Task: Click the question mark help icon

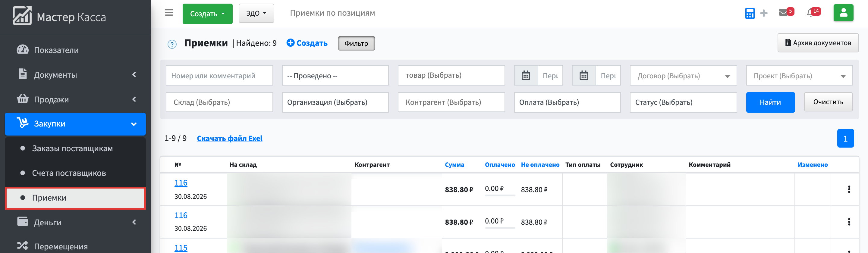Action: [x=172, y=44]
